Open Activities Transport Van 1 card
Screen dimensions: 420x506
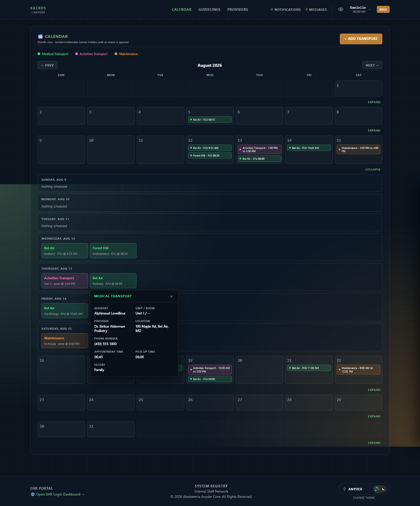click(64, 281)
